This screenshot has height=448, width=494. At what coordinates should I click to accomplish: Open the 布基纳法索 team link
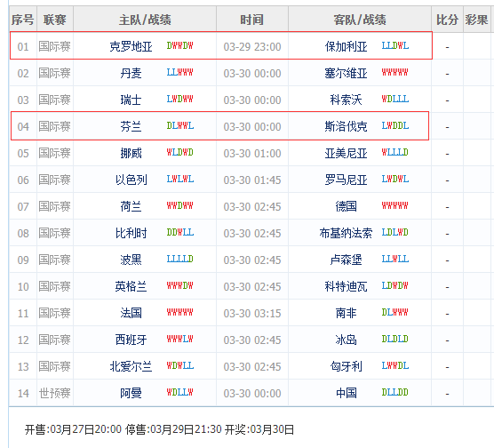click(346, 233)
